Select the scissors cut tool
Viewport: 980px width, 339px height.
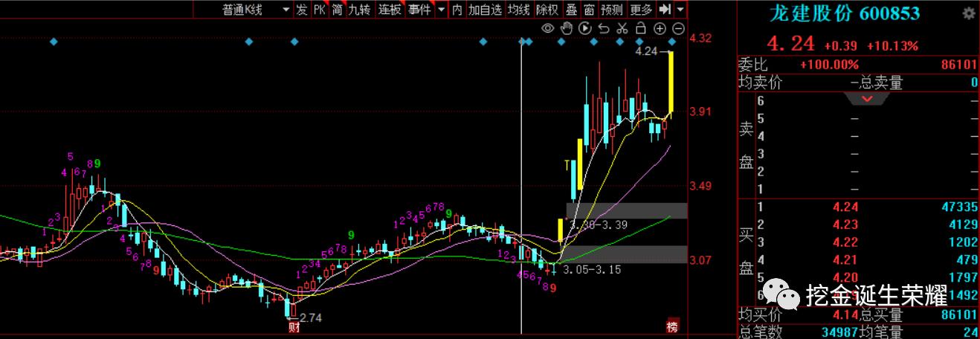coord(622,28)
